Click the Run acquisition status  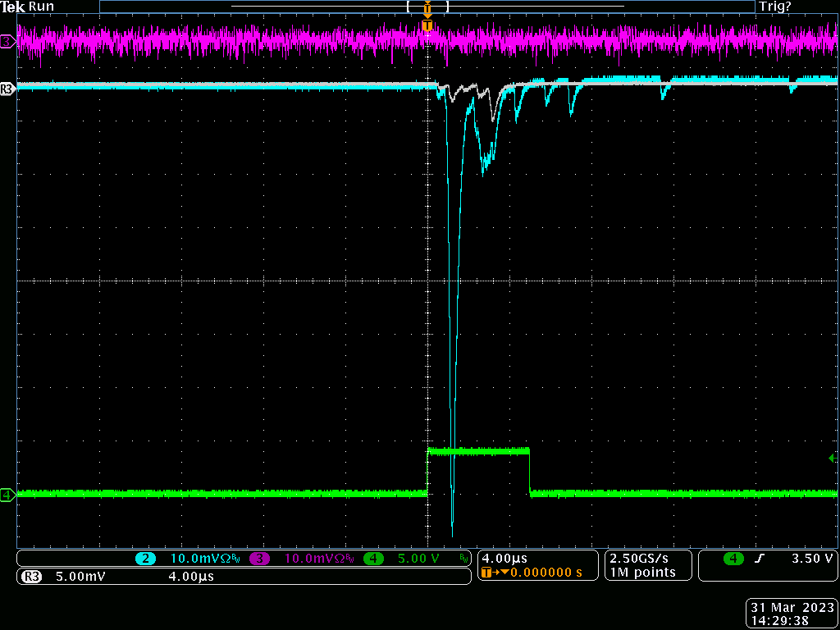[42, 7]
